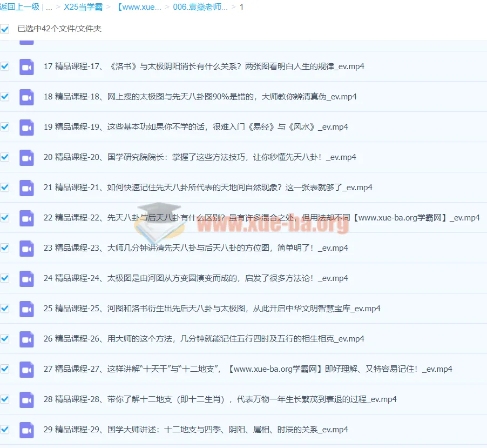Click the video icon for 精品课程-23
The width and height of the screenshot is (487, 448).
pos(26,248)
